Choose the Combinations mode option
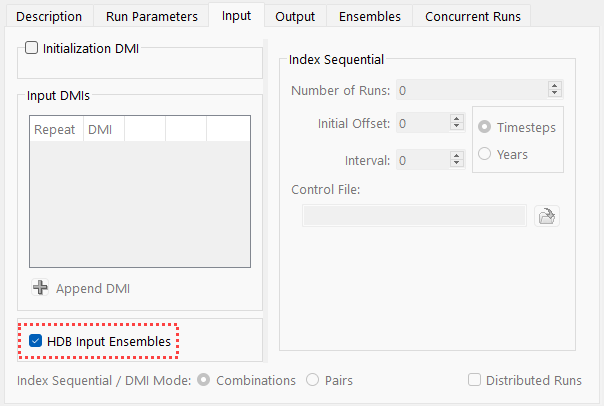Screen dimensions: 604x406 (x=204, y=380)
